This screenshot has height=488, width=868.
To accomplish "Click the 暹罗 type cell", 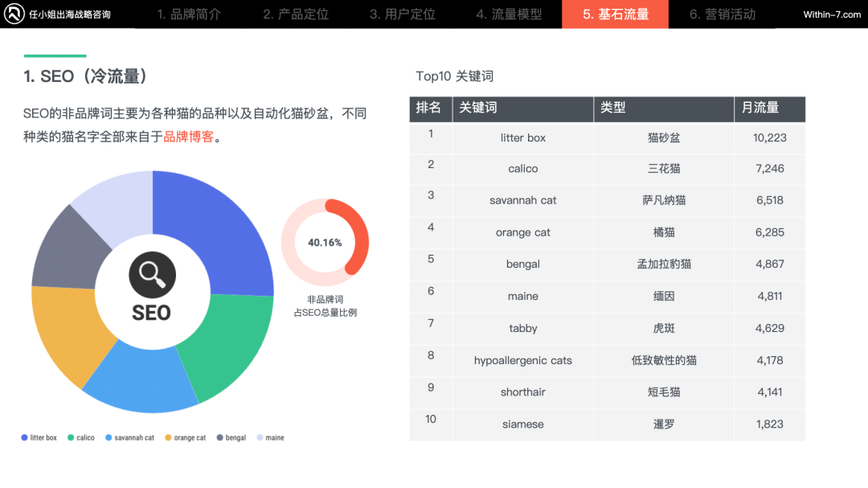I will [x=664, y=424].
